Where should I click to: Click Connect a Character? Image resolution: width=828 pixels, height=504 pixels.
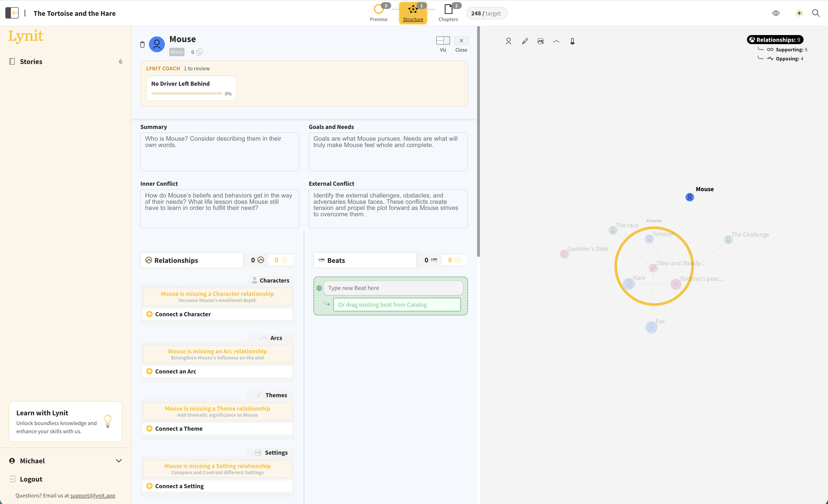pos(218,314)
